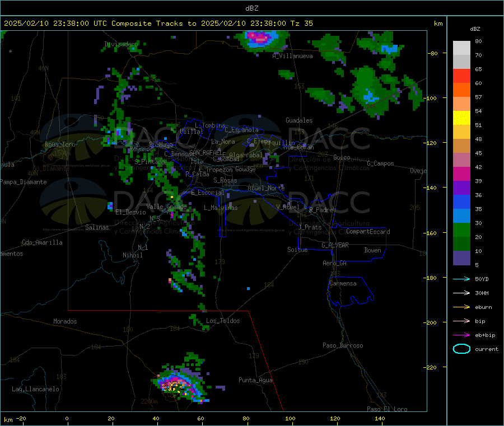The height and width of the screenshot is (426, 504).
Task: Select the 65 dBZ red swatch
Action: tap(461, 76)
